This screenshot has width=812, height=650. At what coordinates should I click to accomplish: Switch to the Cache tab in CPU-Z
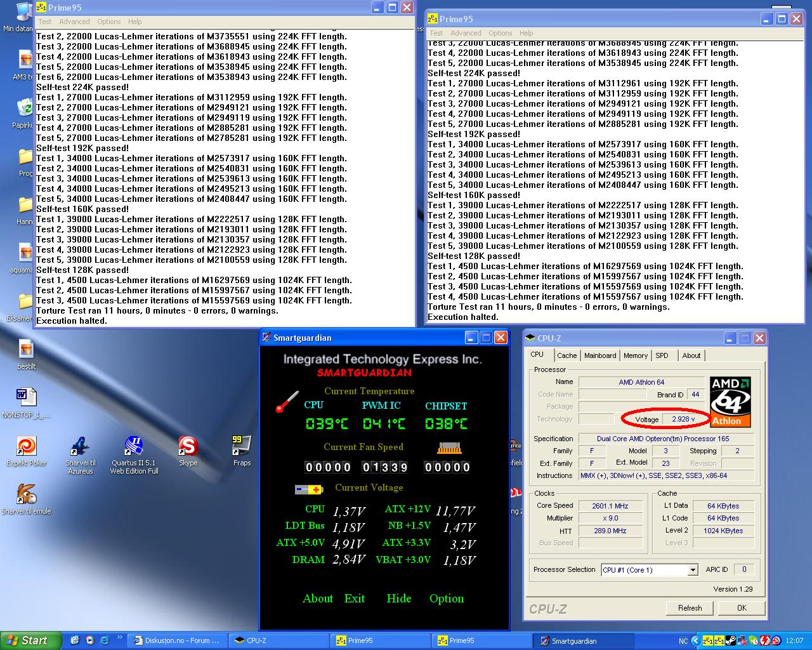pos(566,355)
